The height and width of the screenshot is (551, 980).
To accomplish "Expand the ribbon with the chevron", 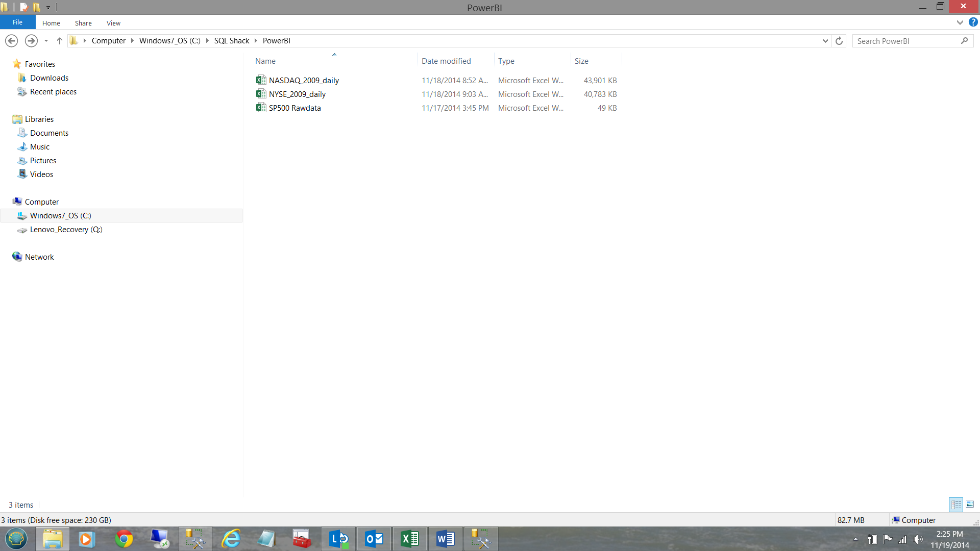I will click(x=960, y=22).
